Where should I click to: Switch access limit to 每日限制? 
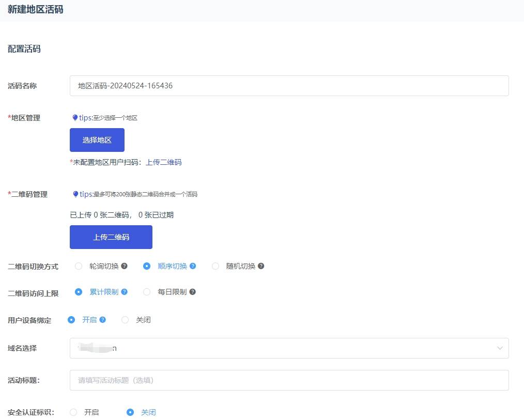[x=147, y=292]
